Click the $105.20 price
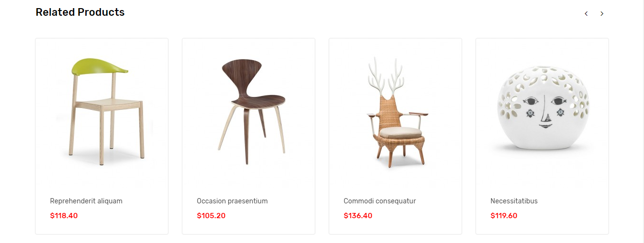Screen dimensions: 644x243 point(211,216)
